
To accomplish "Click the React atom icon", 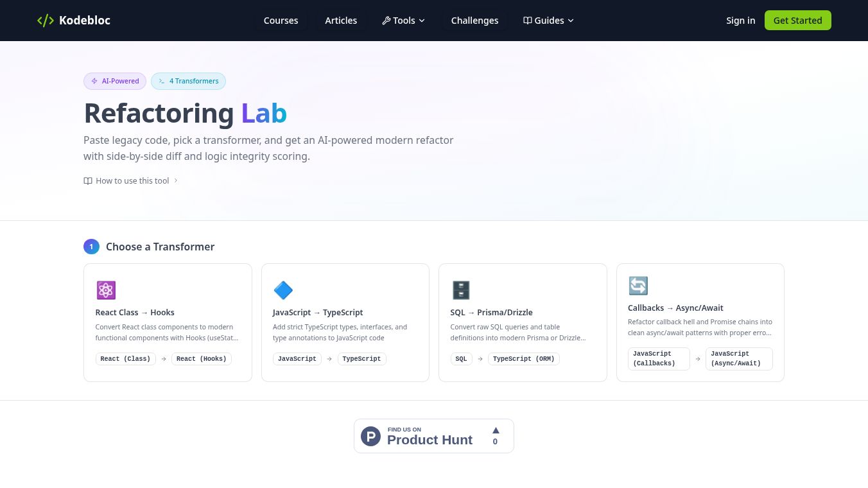I will click(x=106, y=290).
